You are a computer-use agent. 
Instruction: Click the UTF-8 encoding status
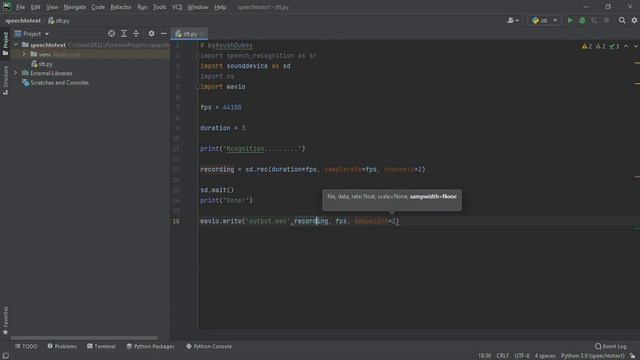(522, 356)
